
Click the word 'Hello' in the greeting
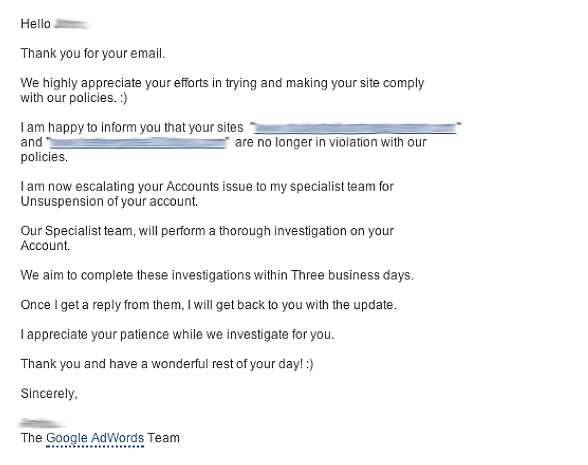pos(36,24)
